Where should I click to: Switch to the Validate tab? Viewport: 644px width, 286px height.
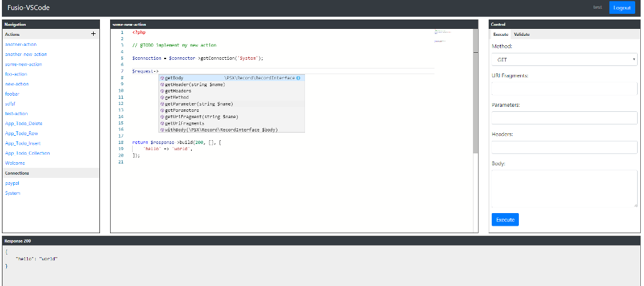coord(521,35)
